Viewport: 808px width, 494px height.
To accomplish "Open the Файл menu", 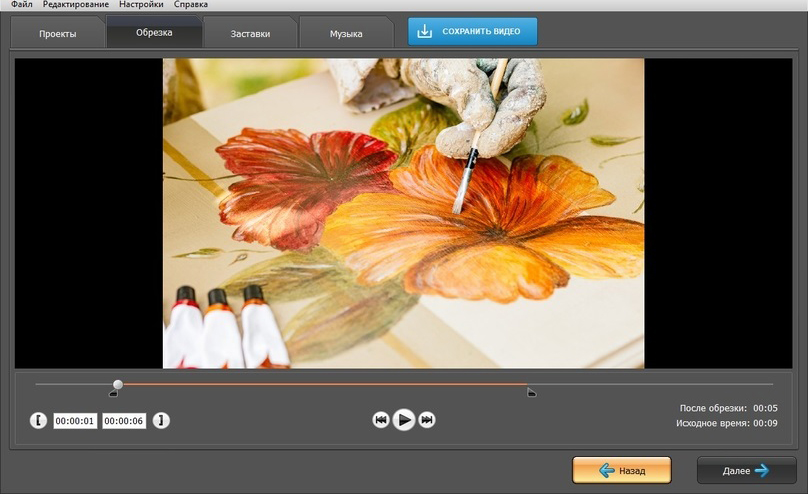I will click(x=21, y=5).
